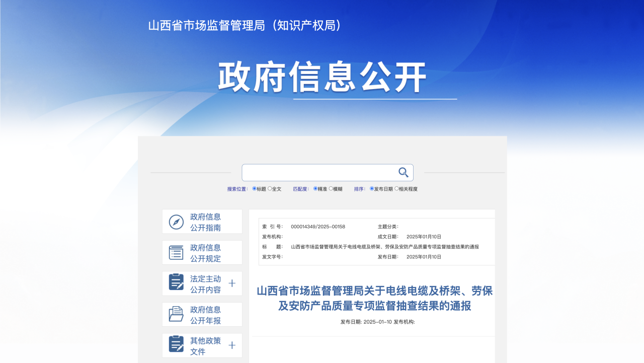This screenshot has height=363, width=644.
Task: Sort results by 发布日期 radio option
Action: pyautogui.click(x=372, y=189)
